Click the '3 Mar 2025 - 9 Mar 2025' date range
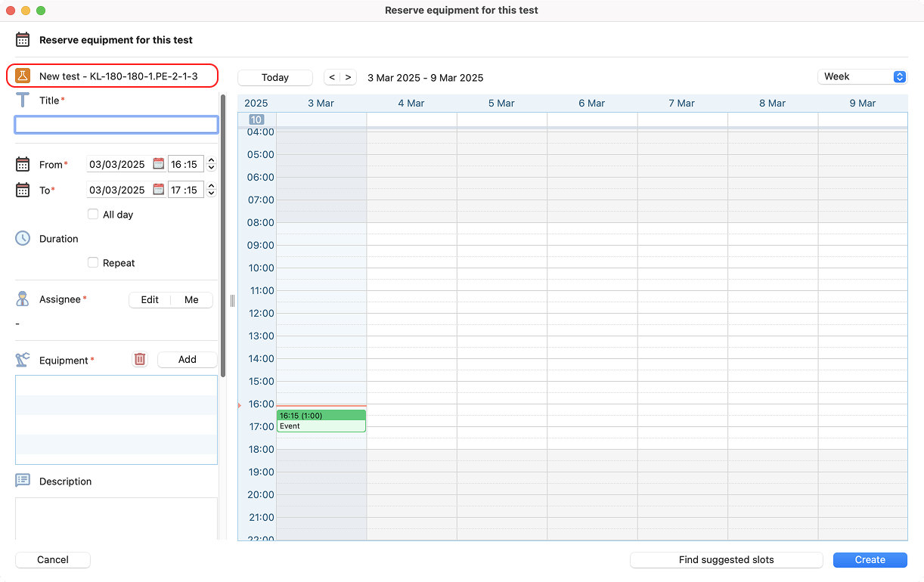 (426, 77)
